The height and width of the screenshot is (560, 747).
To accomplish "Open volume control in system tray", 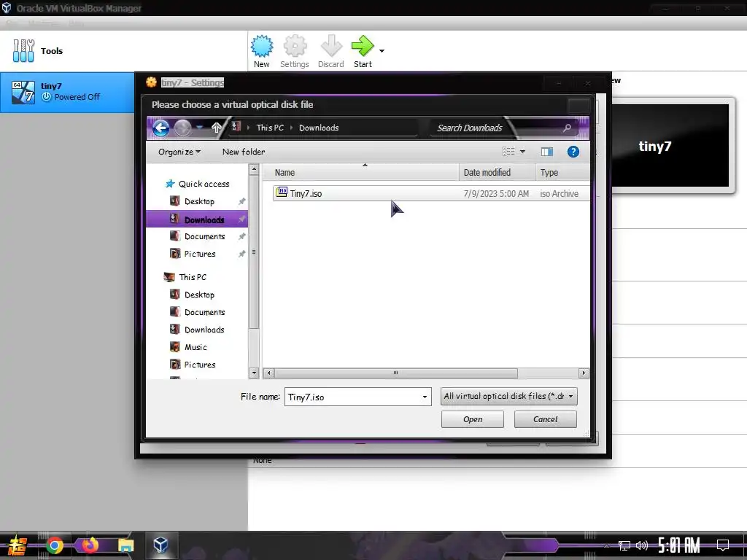I will tap(642, 545).
